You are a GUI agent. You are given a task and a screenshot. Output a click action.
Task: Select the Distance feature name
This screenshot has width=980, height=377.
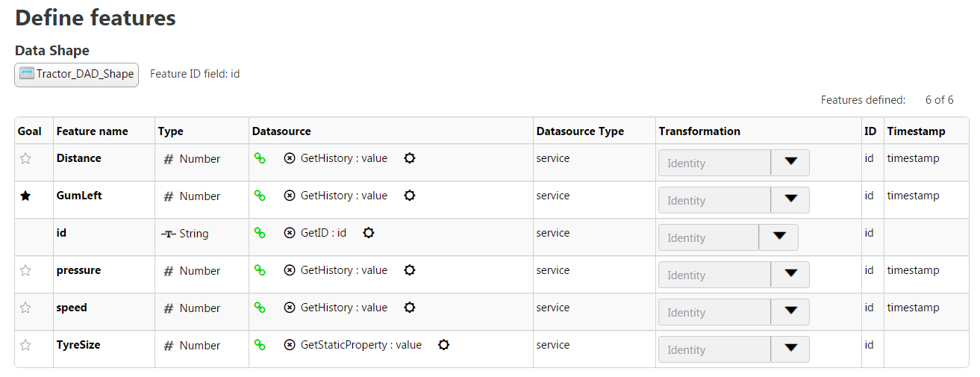point(78,158)
